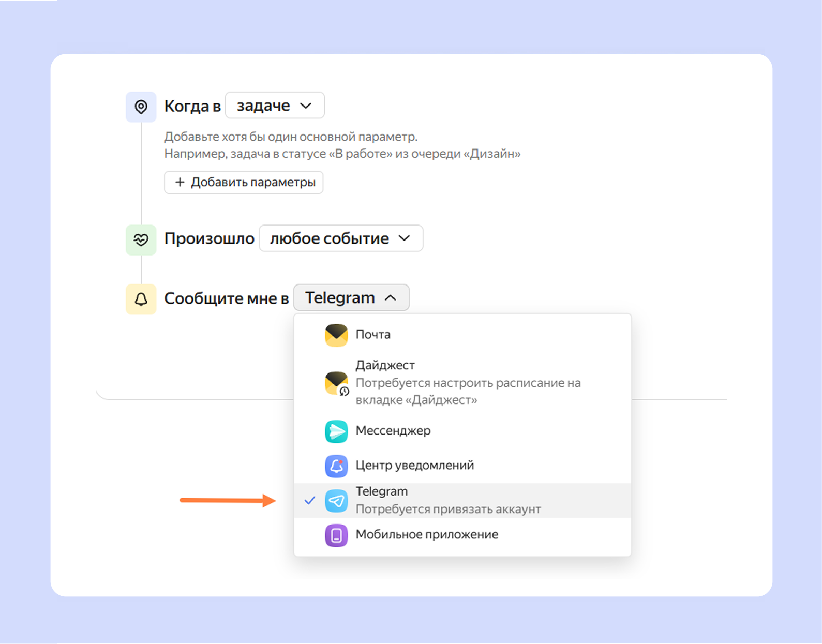Click the Почта envelope icon
The width and height of the screenshot is (822, 644).
click(x=336, y=335)
